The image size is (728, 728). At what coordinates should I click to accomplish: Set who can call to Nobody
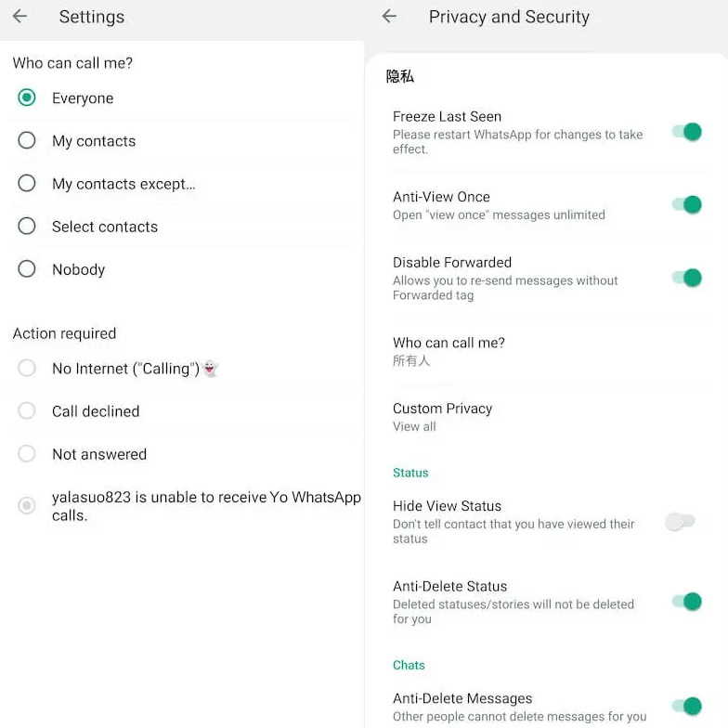pos(27,268)
